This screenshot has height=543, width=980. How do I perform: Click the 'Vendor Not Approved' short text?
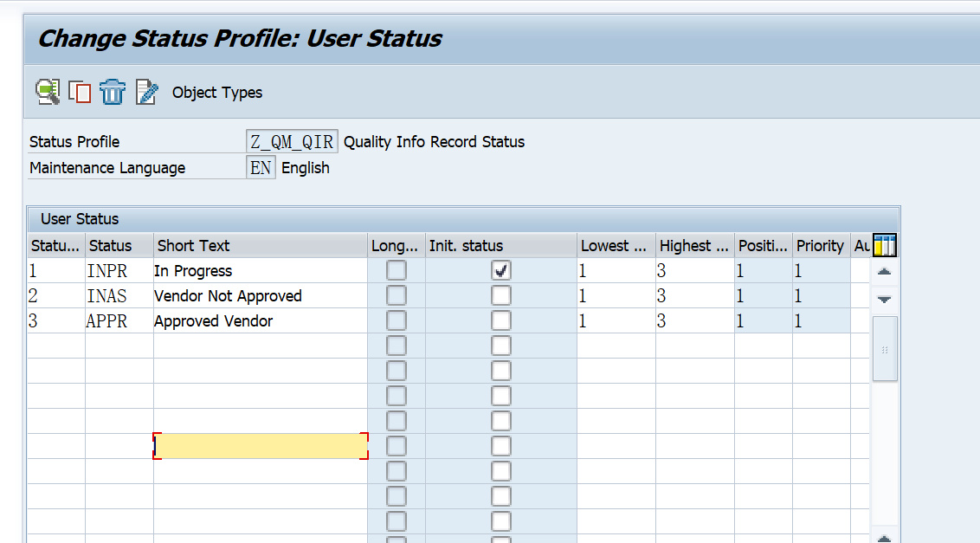(229, 296)
